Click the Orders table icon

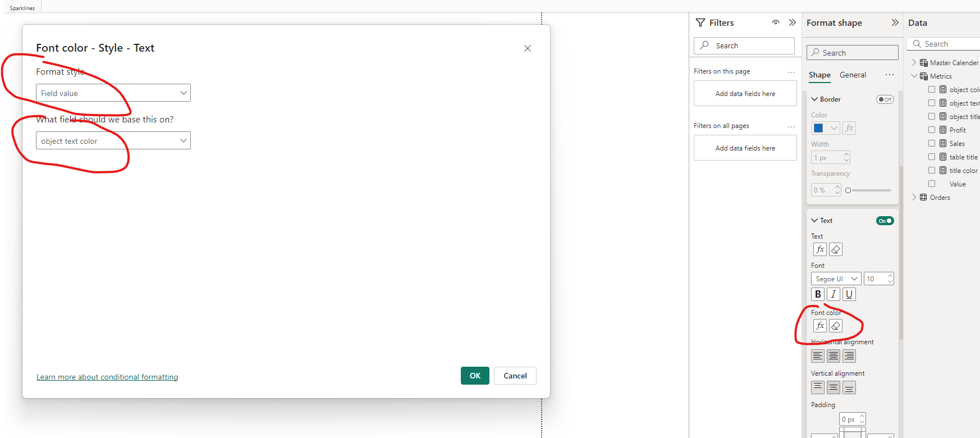click(923, 197)
